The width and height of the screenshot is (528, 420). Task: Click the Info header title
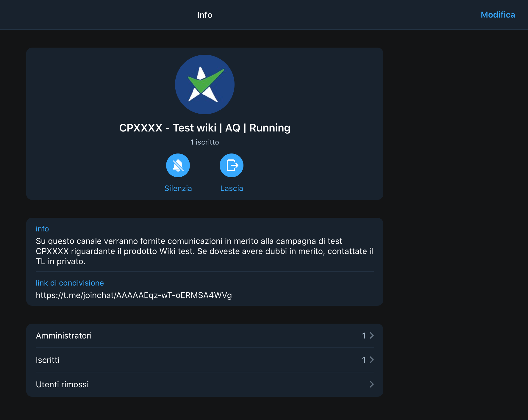click(205, 15)
